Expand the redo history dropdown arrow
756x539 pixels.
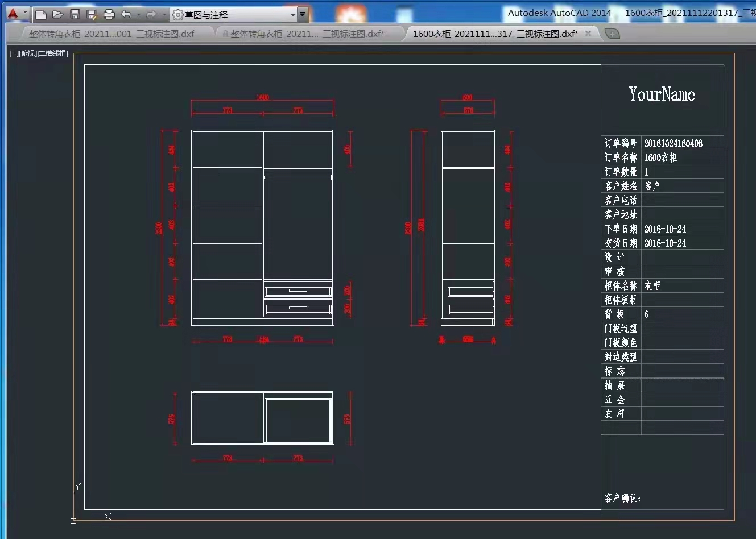(x=164, y=15)
